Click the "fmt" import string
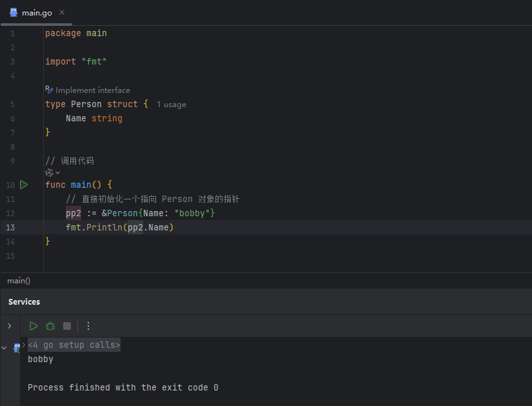This screenshot has width=532, height=406. pos(94,61)
